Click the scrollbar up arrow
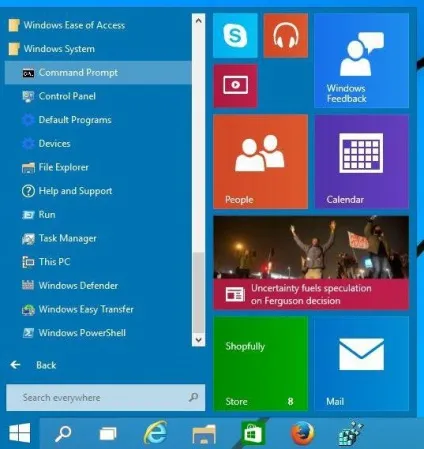The width and height of the screenshot is (424, 449). coord(199,21)
